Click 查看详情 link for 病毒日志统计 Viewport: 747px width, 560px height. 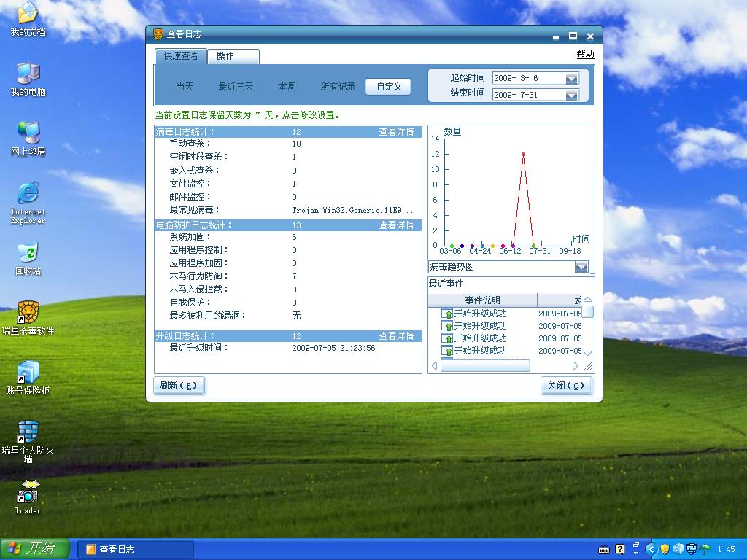tap(396, 132)
